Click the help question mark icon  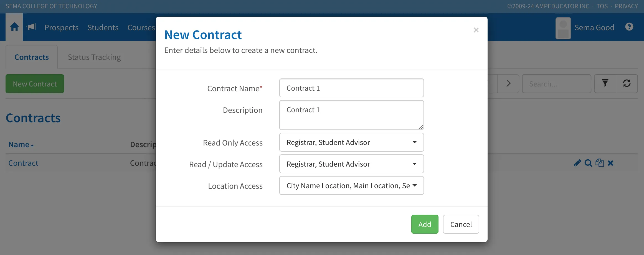coord(629,27)
